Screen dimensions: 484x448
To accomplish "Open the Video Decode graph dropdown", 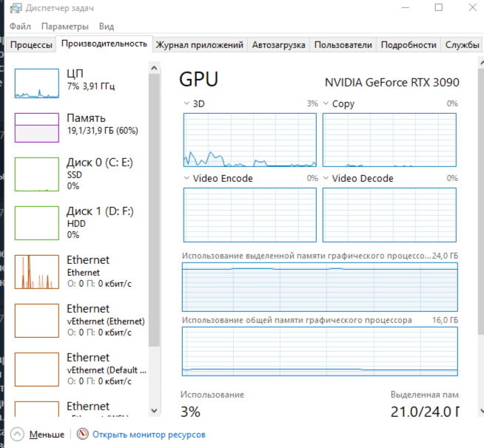I will (x=326, y=178).
